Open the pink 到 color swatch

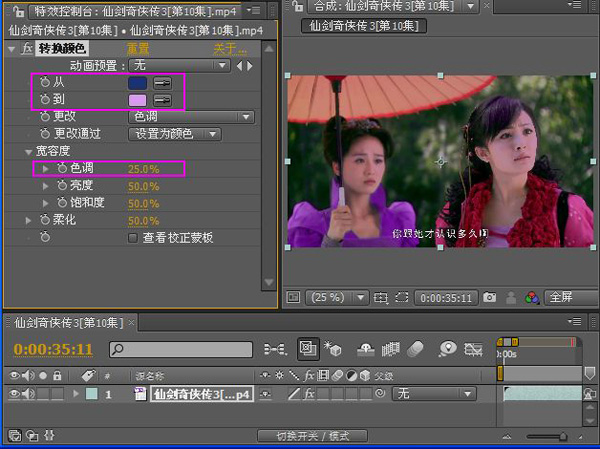[x=137, y=100]
